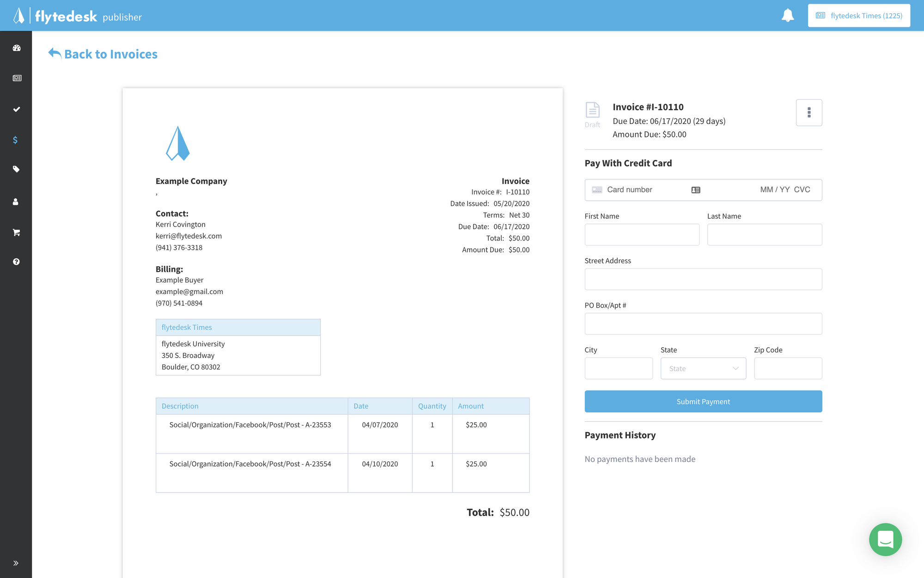Open the shopping cart section in sidebar
The image size is (924, 578).
tap(16, 232)
